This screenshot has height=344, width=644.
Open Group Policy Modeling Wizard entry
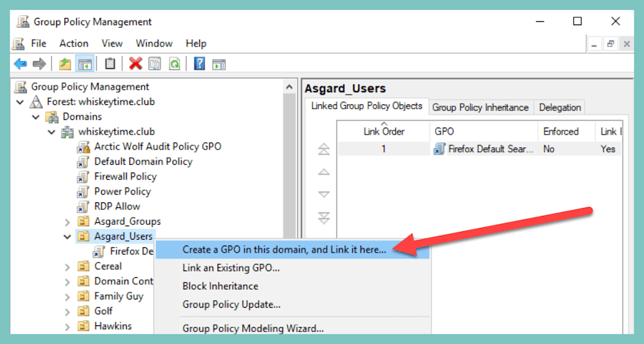[x=292, y=329]
